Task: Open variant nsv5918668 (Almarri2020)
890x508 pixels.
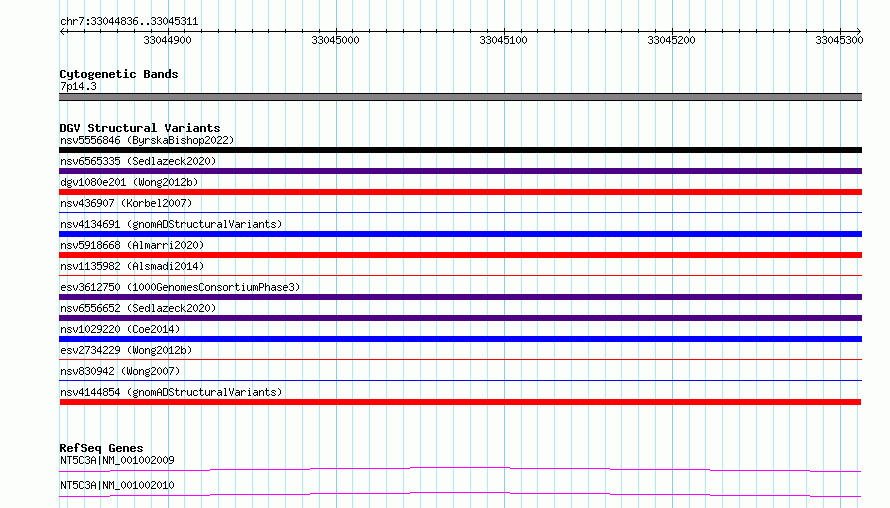Action: point(132,245)
